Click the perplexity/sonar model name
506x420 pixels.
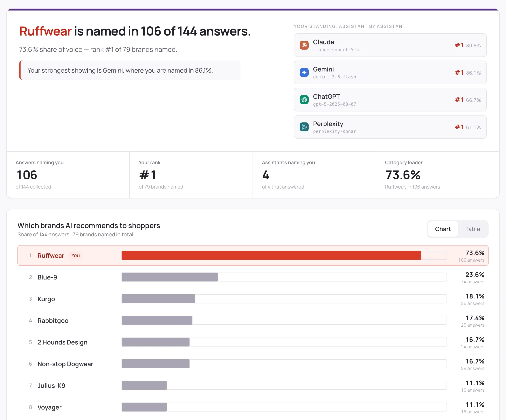(334, 131)
